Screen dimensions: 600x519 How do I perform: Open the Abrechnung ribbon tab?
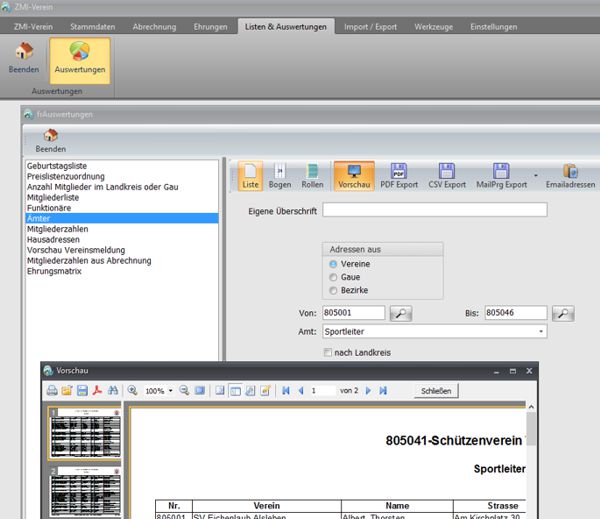(x=154, y=27)
